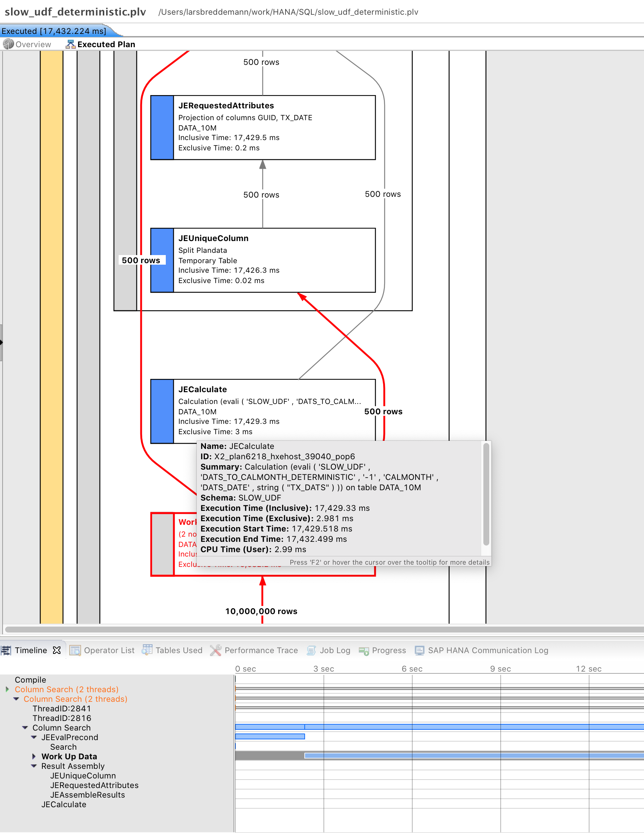This screenshot has height=833, width=644.
Task: Click the blue bar of JERequestedAttributes node
Action: click(x=162, y=128)
